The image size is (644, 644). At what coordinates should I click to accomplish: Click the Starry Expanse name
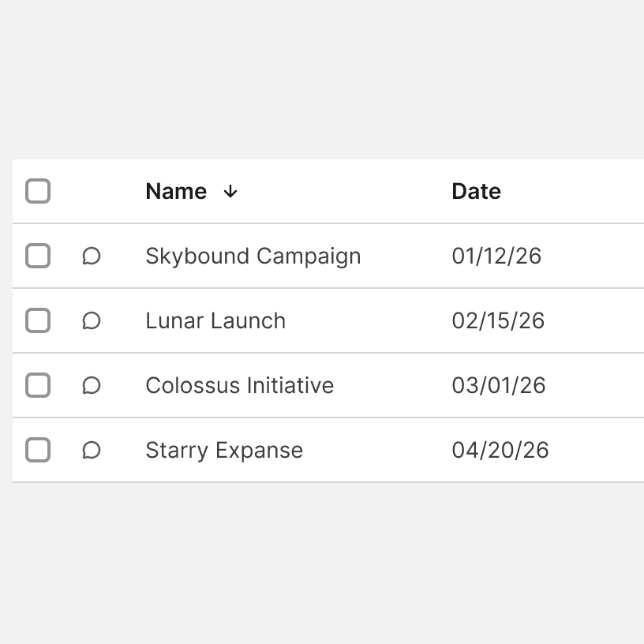(224, 451)
